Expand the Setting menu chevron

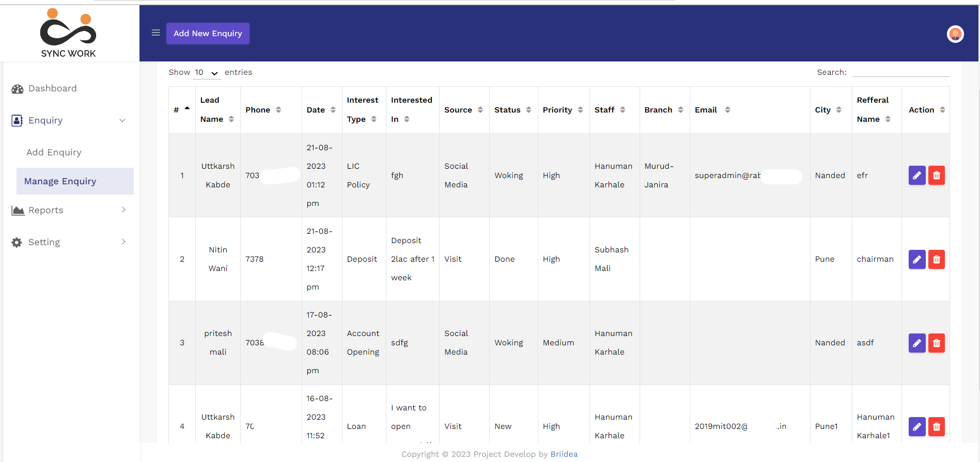coord(123,242)
